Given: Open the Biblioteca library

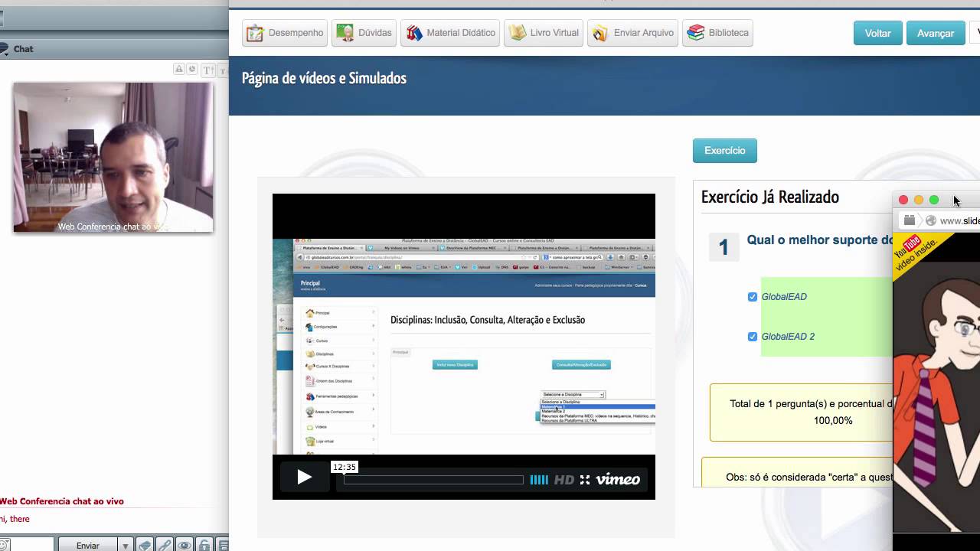Looking at the screenshot, I should pos(717,33).
